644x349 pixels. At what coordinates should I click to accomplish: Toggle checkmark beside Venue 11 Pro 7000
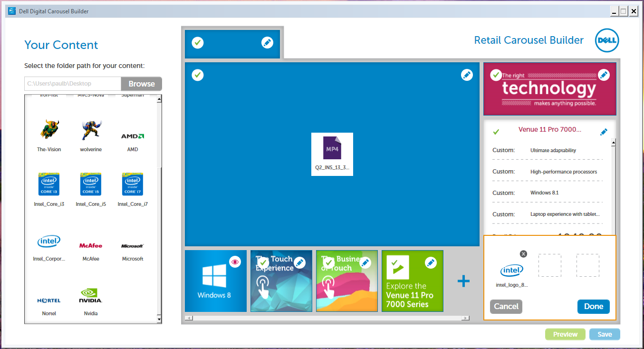point(496,132)
